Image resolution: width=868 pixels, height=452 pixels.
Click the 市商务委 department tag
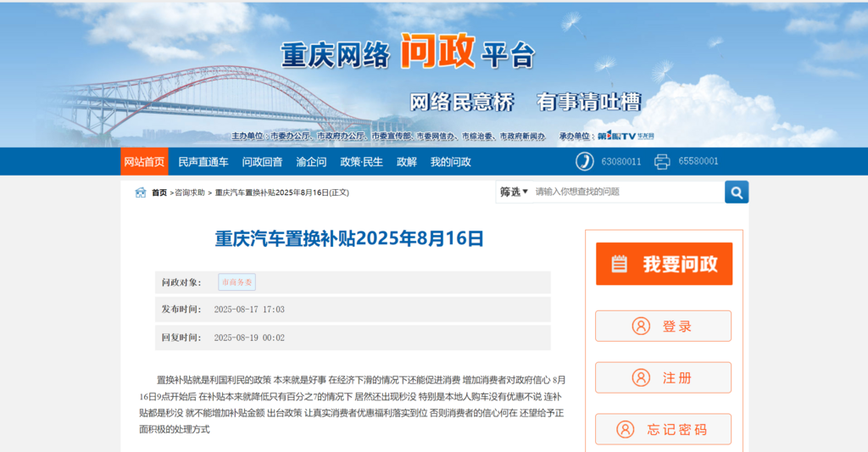tap(236, 282)
